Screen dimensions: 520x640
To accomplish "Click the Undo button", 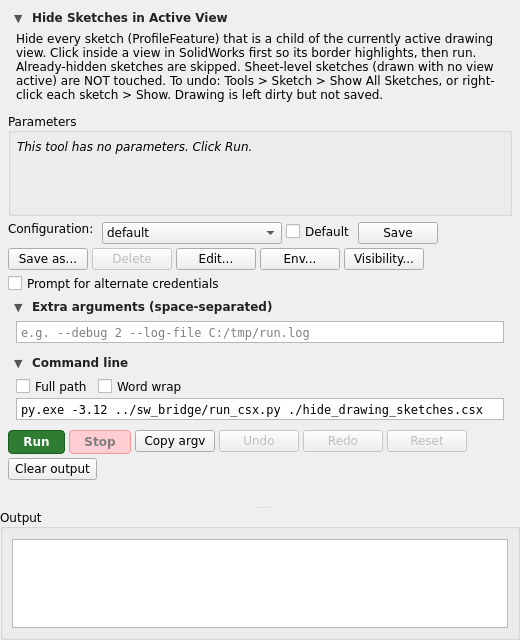I will pyautogui.click(x=259, y=441).
